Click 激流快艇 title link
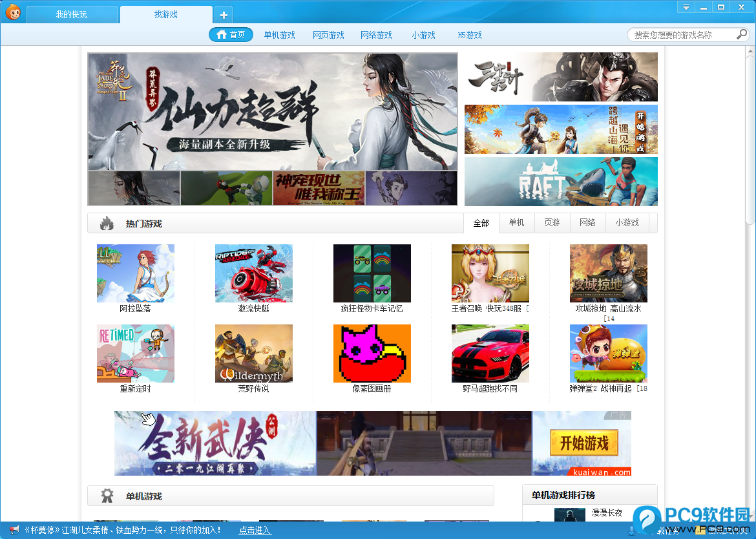This screenshot has height=539, width=756. 253,308
